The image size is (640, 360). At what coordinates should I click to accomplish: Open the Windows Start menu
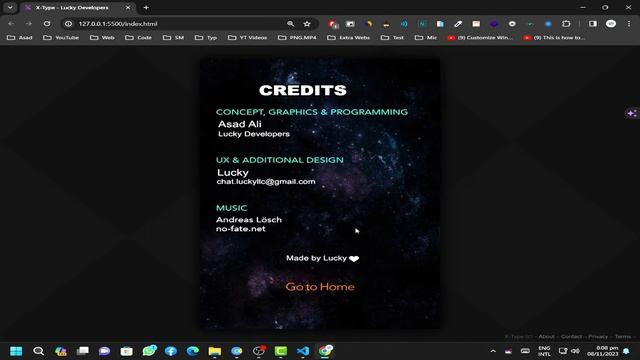(16, 351)
